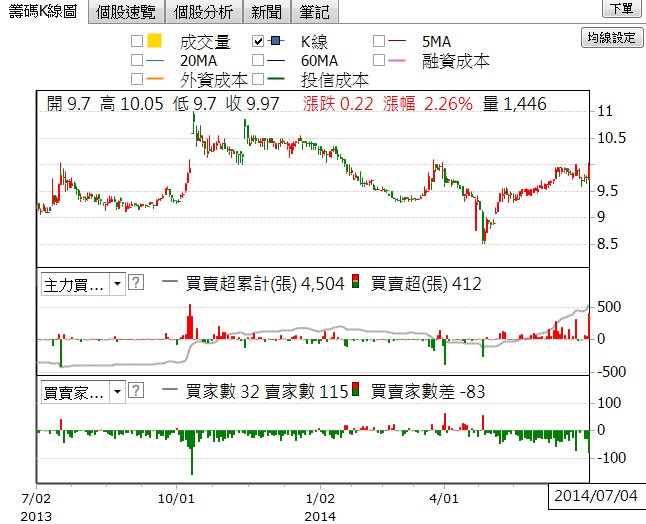Click the orange 外資成本 legend line

(155, 79)
